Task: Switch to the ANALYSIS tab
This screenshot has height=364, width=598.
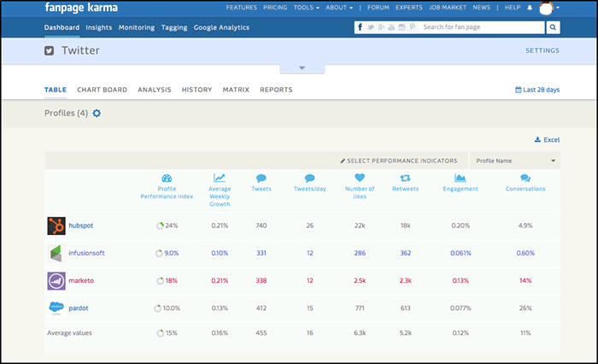Action: click(155, 90)
